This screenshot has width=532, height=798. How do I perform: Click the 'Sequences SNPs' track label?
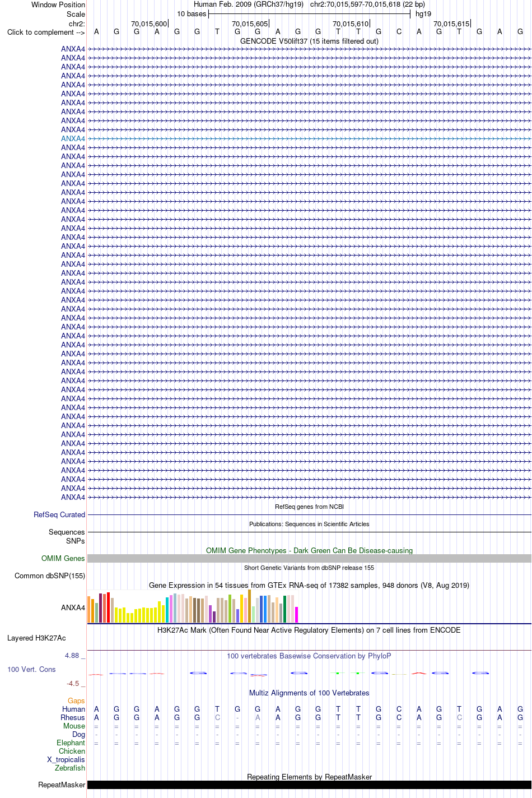(67, 536)
